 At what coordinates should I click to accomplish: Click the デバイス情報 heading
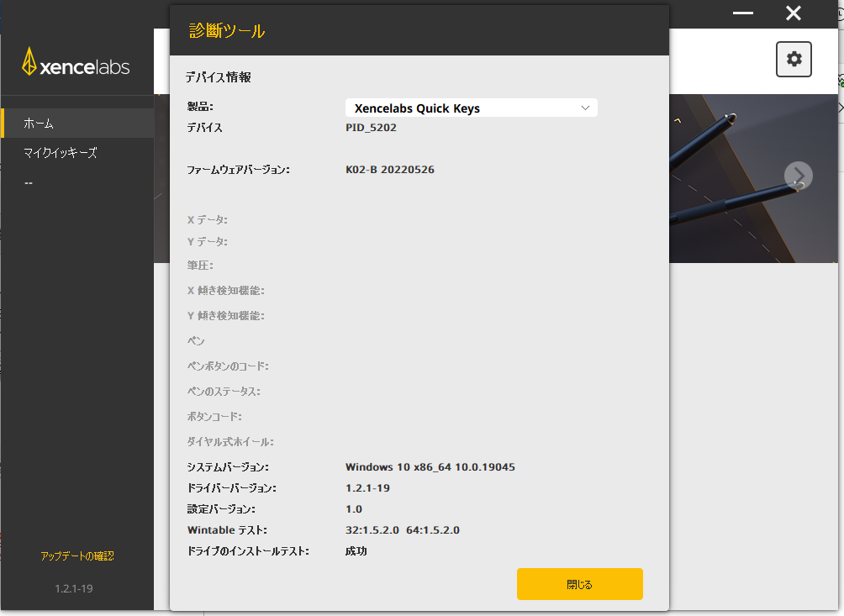(x=218, y=77)
